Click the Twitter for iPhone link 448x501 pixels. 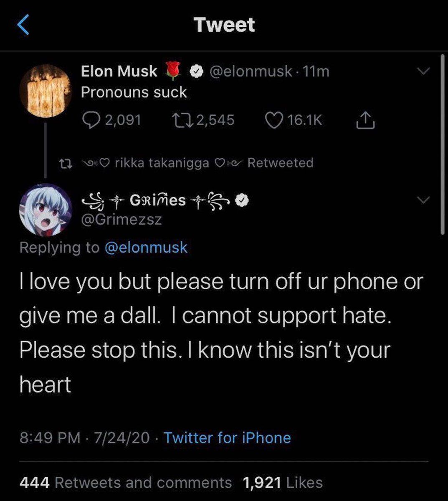227,438
